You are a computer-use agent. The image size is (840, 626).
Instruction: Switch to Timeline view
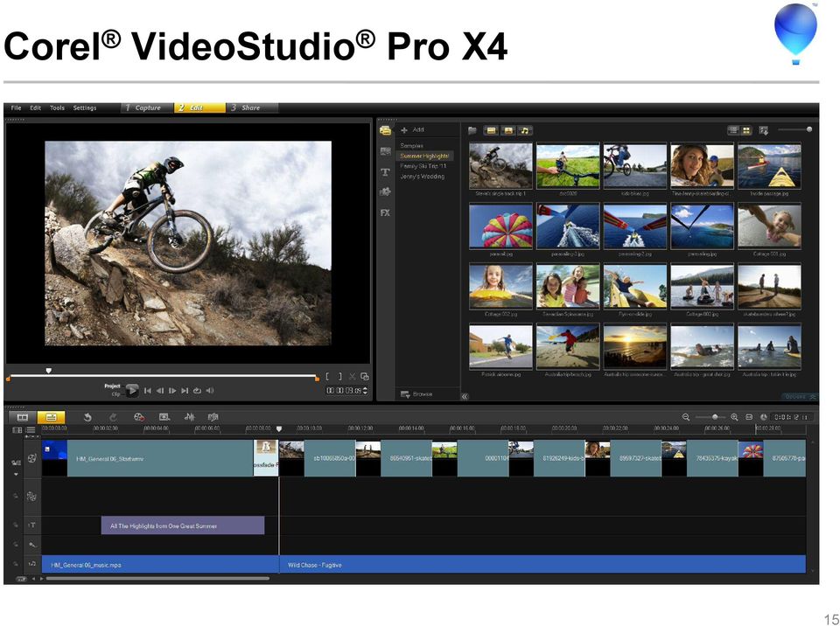click(x=51, y=417)
